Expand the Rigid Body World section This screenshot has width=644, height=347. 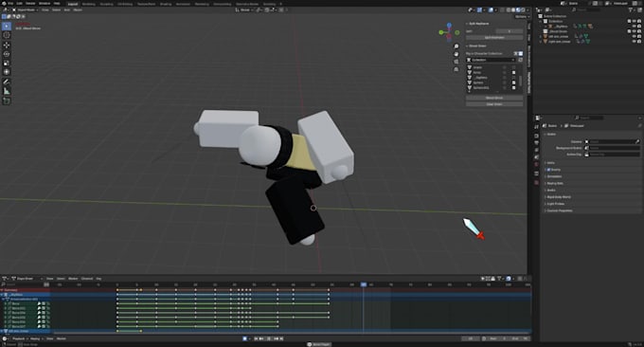click(x=559, y=197)
